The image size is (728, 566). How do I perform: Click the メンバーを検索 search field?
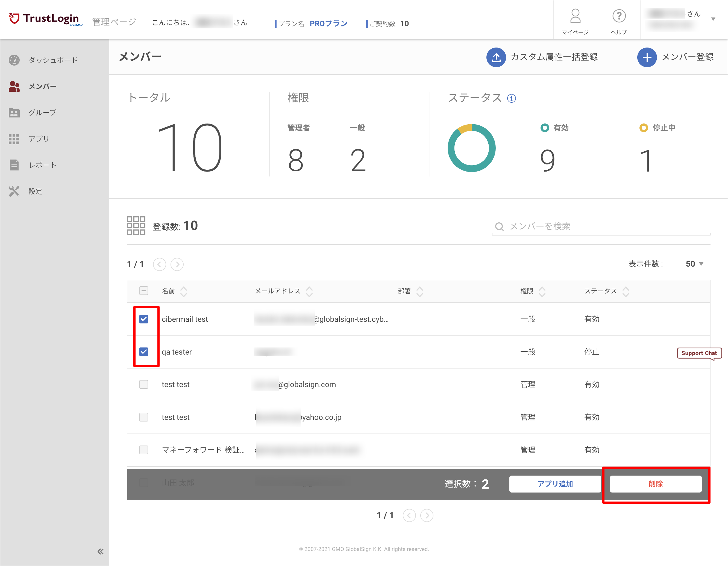point(601,226)
